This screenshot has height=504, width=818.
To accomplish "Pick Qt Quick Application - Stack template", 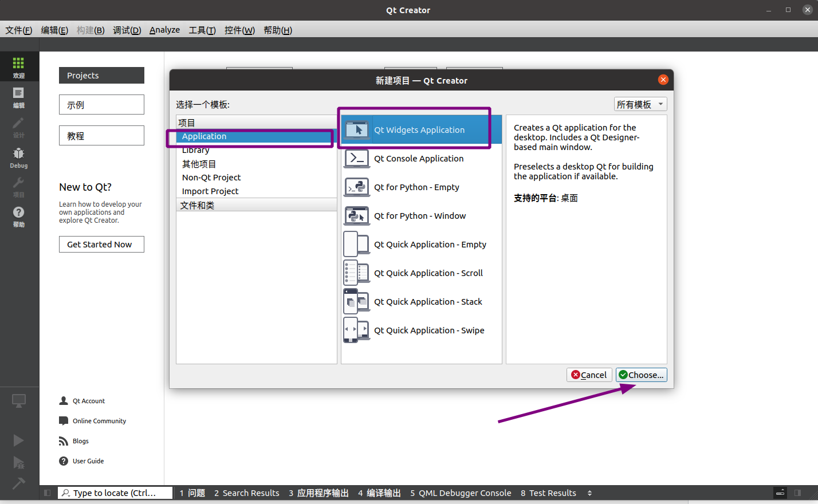I will click(428, 302).
